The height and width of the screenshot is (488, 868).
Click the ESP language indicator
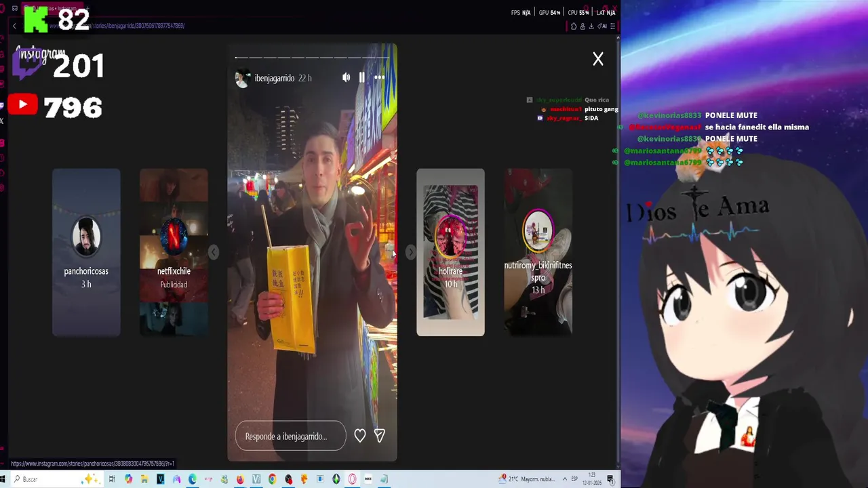(x=574, y=479)
